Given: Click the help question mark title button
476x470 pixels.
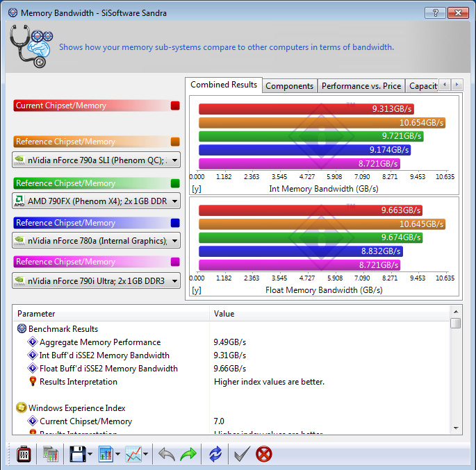Looking at the screenshot, I should tap(435, 12).
